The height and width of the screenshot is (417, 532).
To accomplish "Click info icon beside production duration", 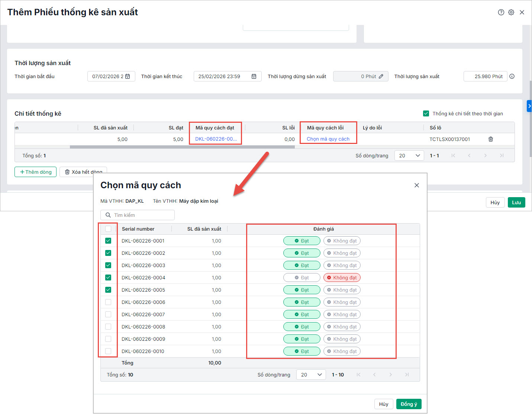I will click(512, 76).
